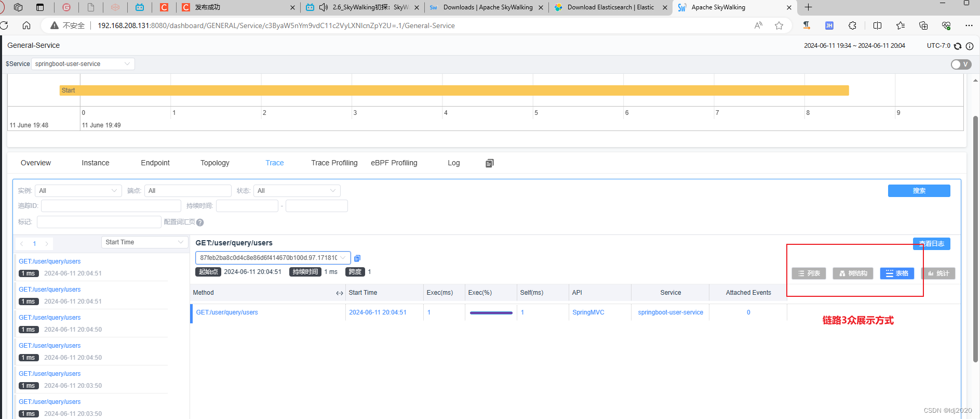Expand trace ID 87feb2ba8c0d4c dropdown
Viewport: 980px width, 419px height.
tap(273, 258)
